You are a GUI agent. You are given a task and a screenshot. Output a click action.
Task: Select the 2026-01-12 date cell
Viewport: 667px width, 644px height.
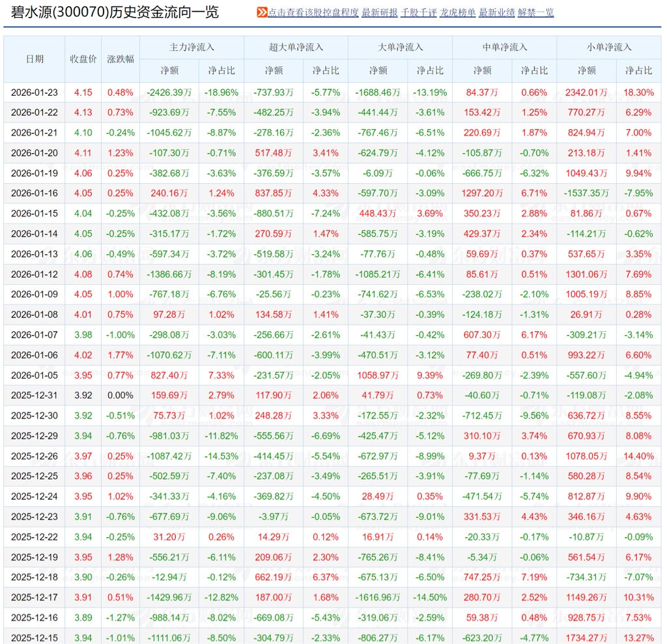[35, 274]
